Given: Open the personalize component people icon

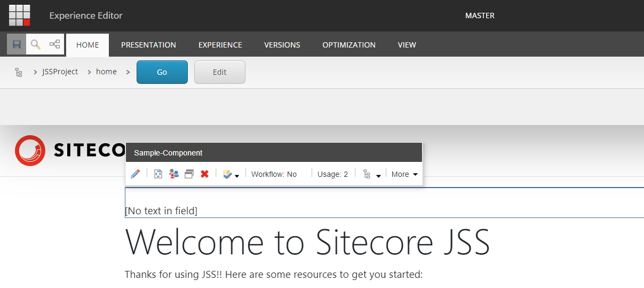Looking at the screenshot, I should click(173, 174).
